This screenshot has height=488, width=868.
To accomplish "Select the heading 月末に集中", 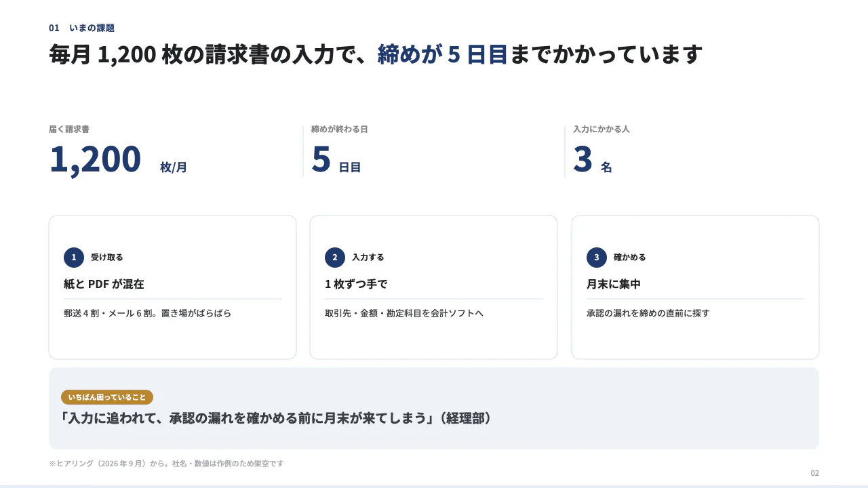I will pos(614,284).
